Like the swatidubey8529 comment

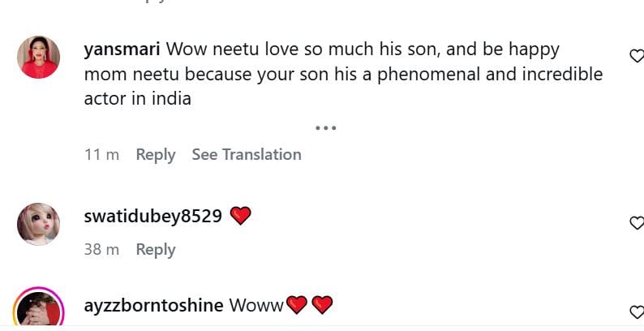(637, 222)
